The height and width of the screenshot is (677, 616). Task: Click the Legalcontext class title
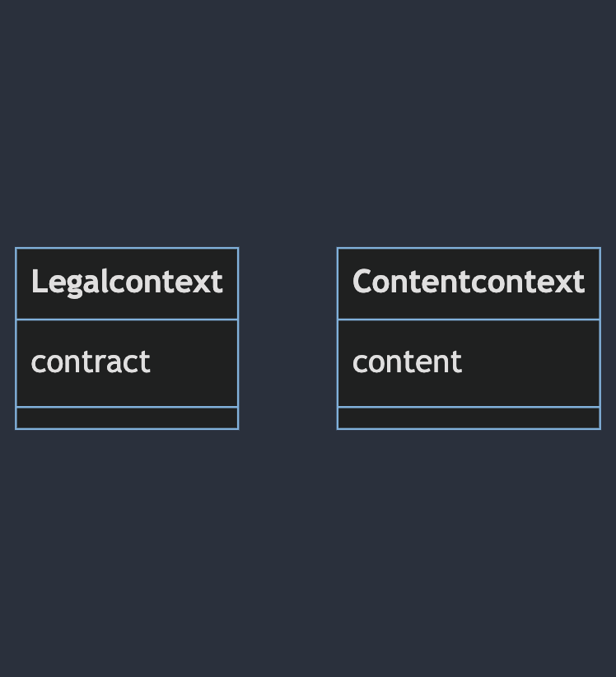point(127,282)
